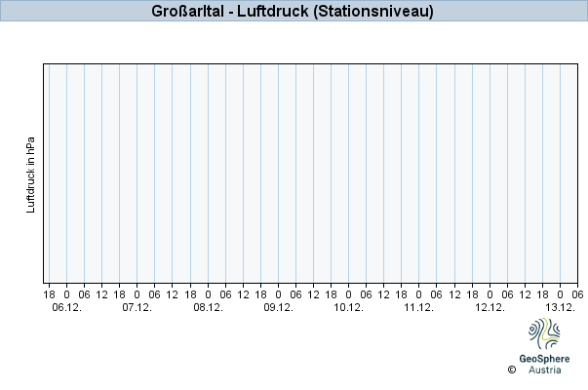Click the Austria text under GeoSphere
588x390 pixels.
544,370
